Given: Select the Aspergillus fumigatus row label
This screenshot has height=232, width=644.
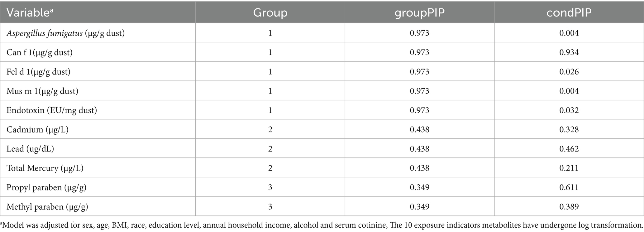Looking at the screenshot, I should 65,33.
